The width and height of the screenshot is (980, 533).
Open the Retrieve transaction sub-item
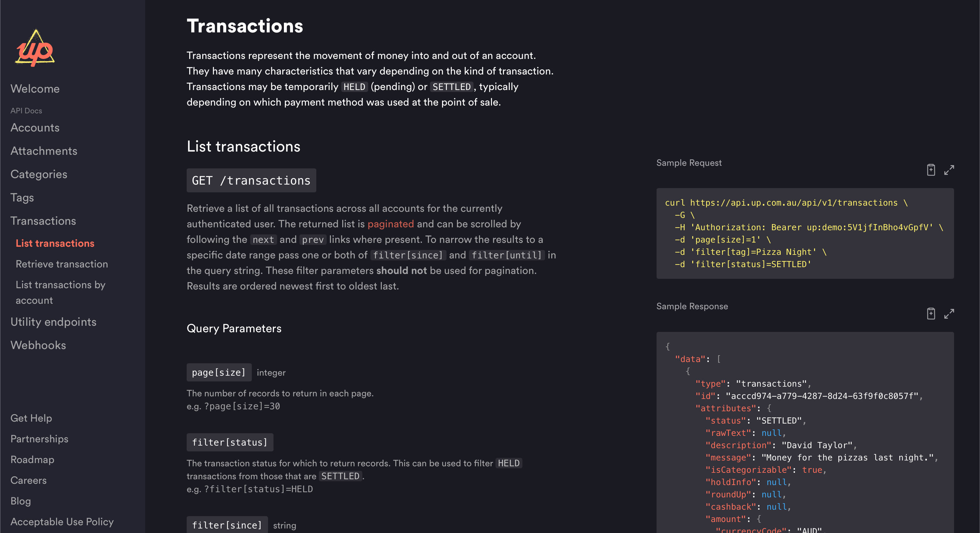coord(62,264)
